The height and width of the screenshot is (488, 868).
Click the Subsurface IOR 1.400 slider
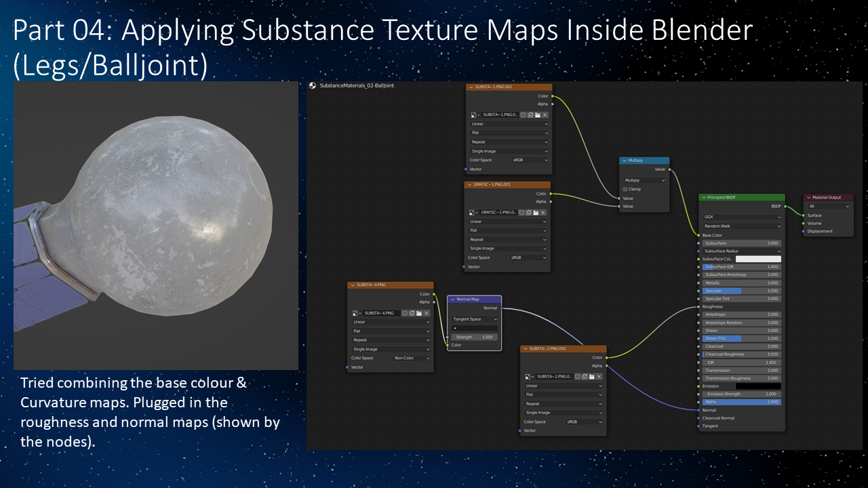pos(742,267)
